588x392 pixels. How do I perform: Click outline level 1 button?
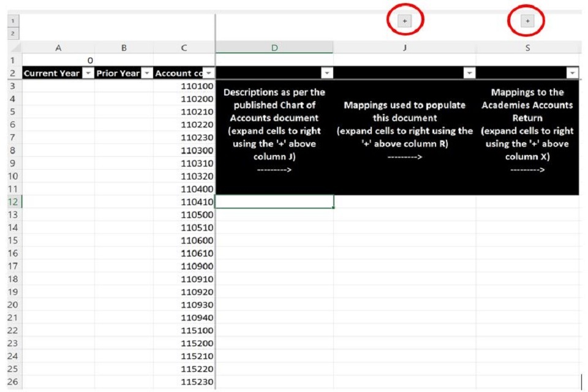tap(12, 21)
